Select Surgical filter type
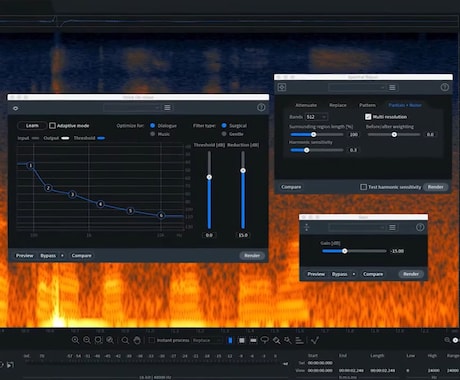 pyautogui.click(x=224, y=125)
